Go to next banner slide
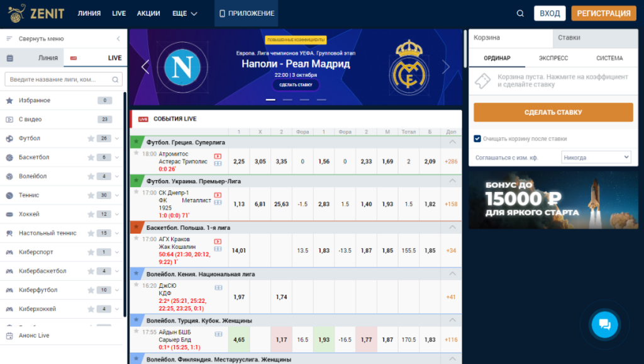 click(x=446, y=67)
